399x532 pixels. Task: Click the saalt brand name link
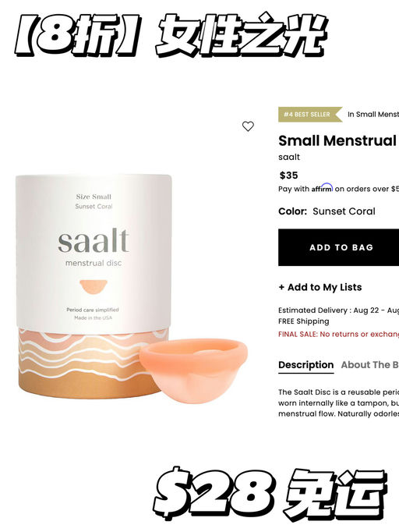coord(289,157)
